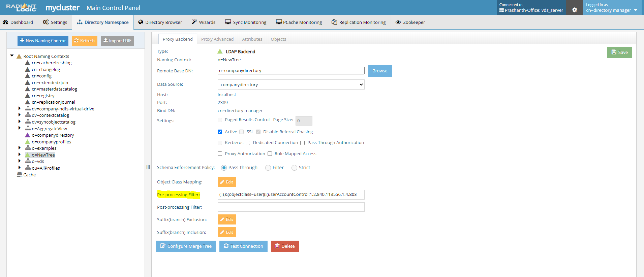Open the Settings tab
The image size is (644, 277).
[x=55, y=22]
